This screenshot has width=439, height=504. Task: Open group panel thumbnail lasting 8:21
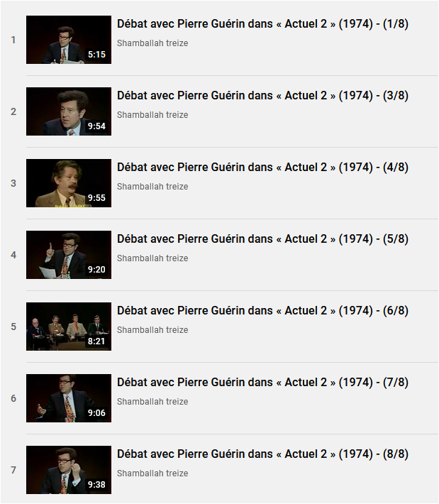coord(69,327)
